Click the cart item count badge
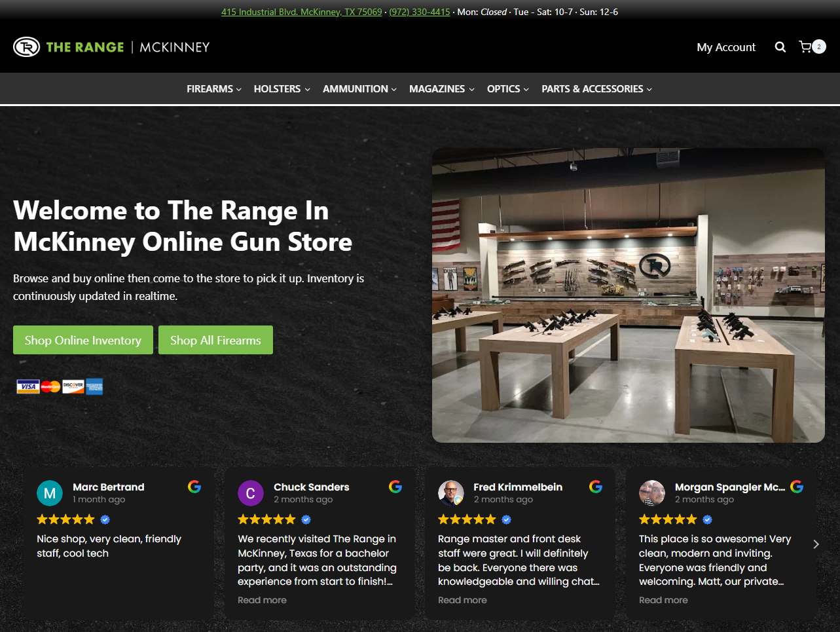Viewport: 840px width, 632px height. pyautogui.click(x=819, y=46)
